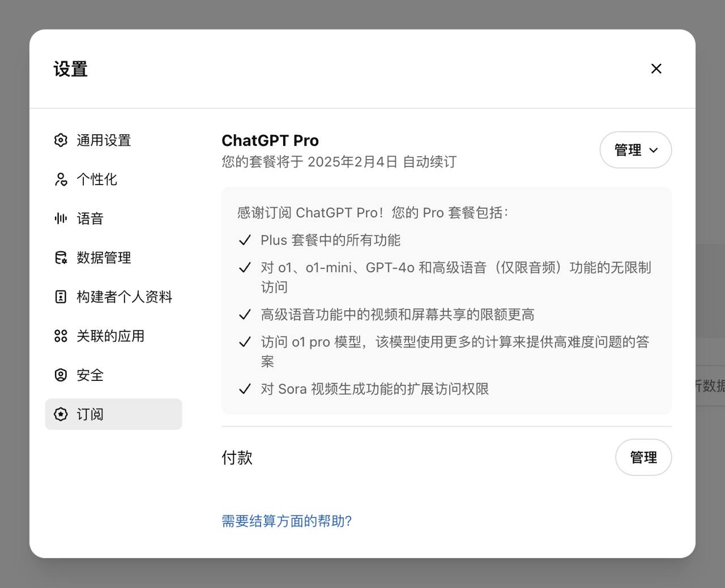Switch to the 个性化 tab label
Image resolution: width=725 pixels, height=588 pixels.
(97, 179)
